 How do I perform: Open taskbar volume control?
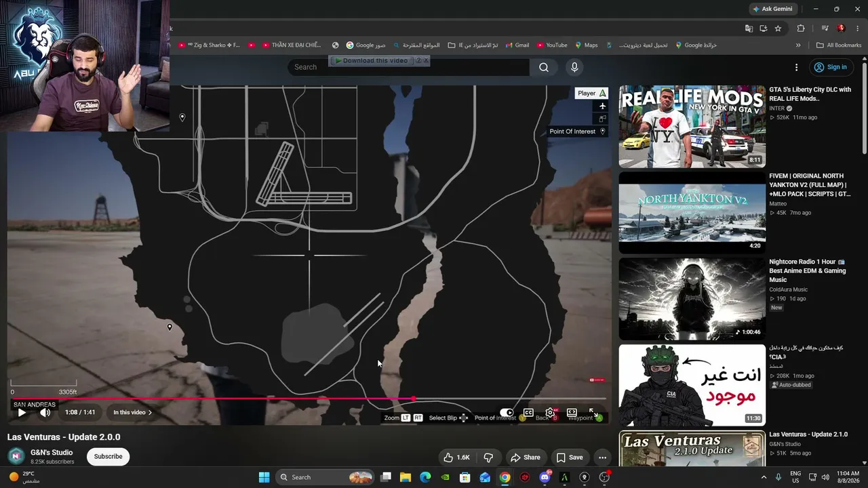(827, 477)
